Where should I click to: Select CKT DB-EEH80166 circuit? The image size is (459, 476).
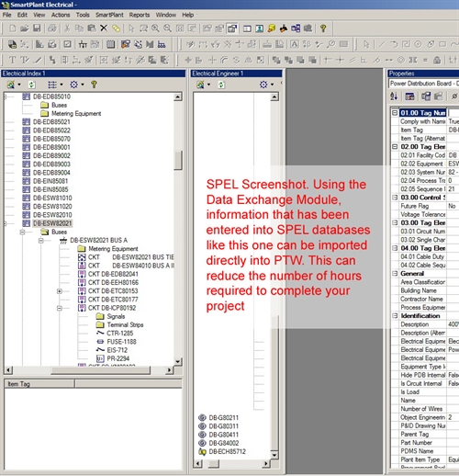point(113,282)
